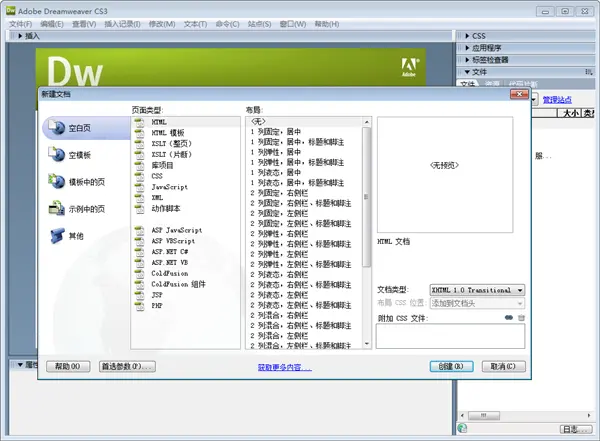Select layout 2 列混合, 右侧栏

304,315
